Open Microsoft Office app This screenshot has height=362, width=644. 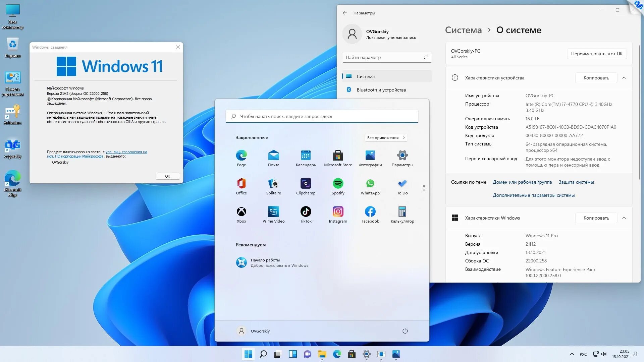point(241,183)
